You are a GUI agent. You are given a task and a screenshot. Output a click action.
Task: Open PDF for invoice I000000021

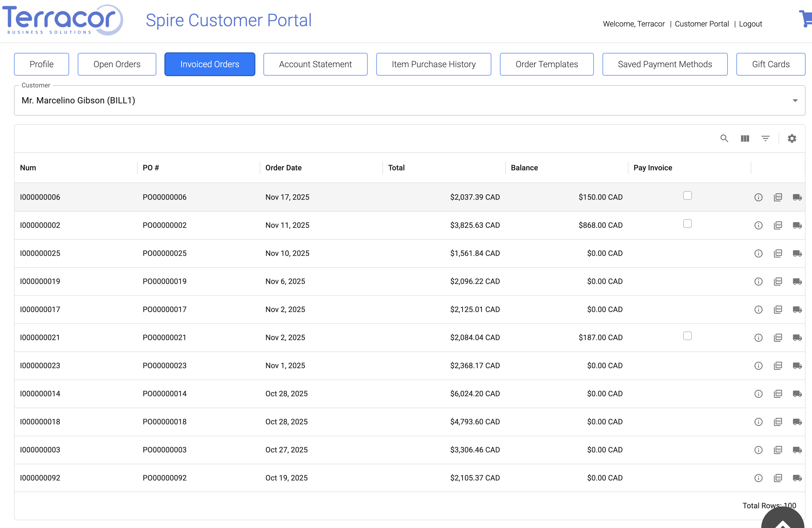(777, 337)
